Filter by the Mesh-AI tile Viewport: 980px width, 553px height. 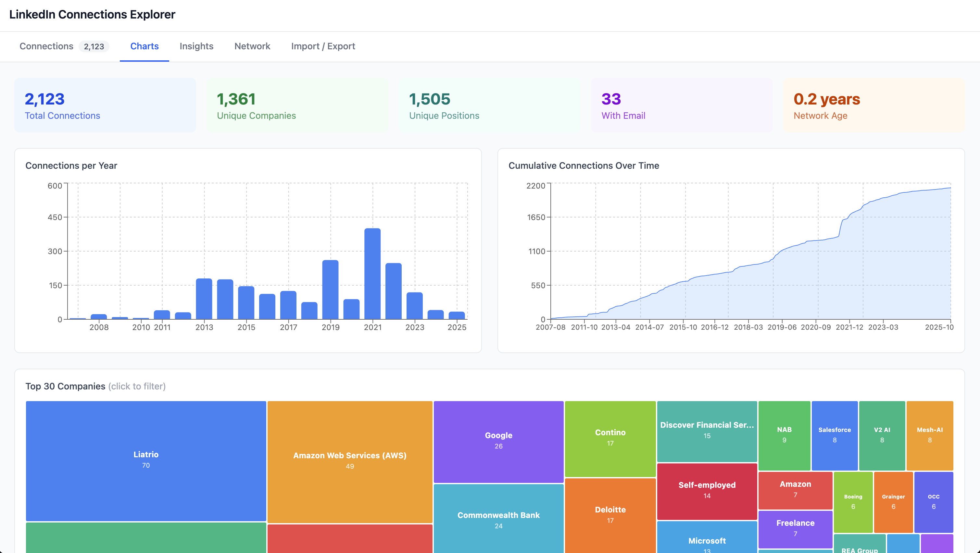(930, 436)
